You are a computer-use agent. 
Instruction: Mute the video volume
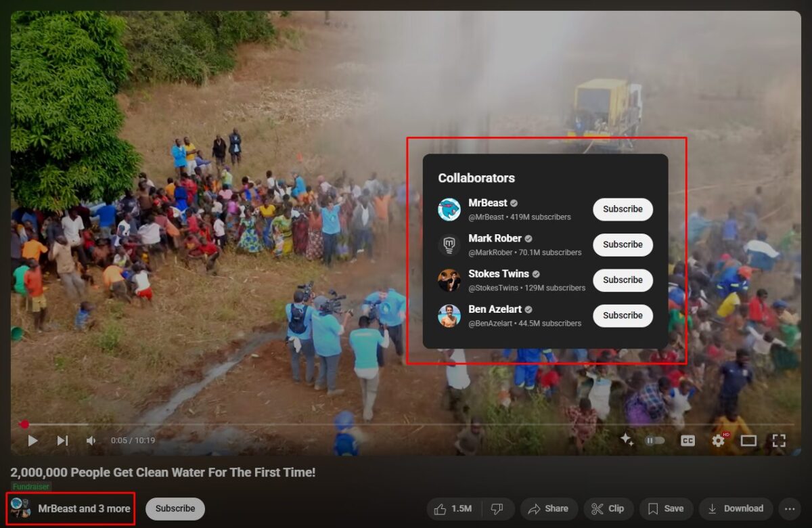click(90, 440)
